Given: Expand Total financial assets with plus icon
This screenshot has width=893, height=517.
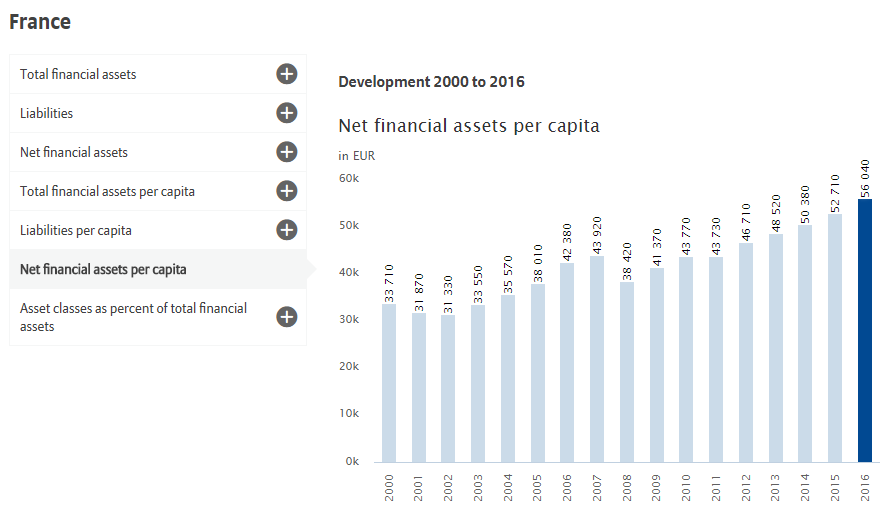Looking at the screenshot, I should (287, 74).
